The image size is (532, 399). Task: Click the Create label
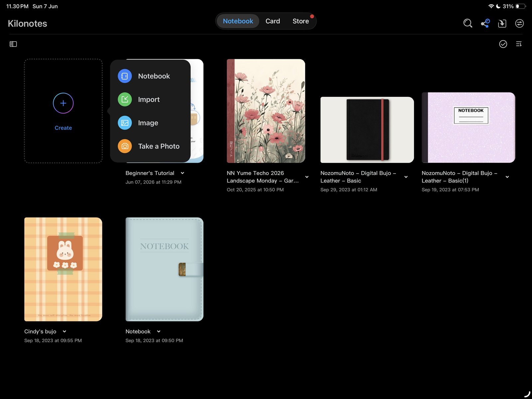pos(63,128)
